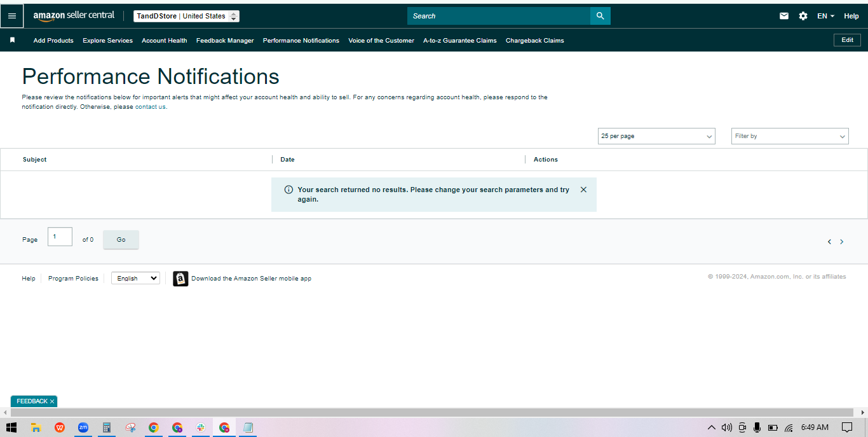Open Explore Services from favorites bar
Viewport: 868px width, 437px height.
tap(107, 40)
